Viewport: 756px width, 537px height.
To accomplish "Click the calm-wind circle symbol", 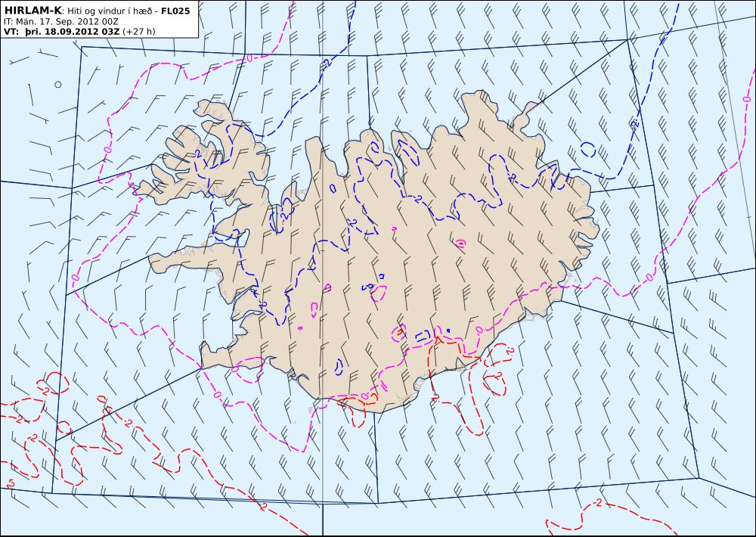I will pos(58,85).
